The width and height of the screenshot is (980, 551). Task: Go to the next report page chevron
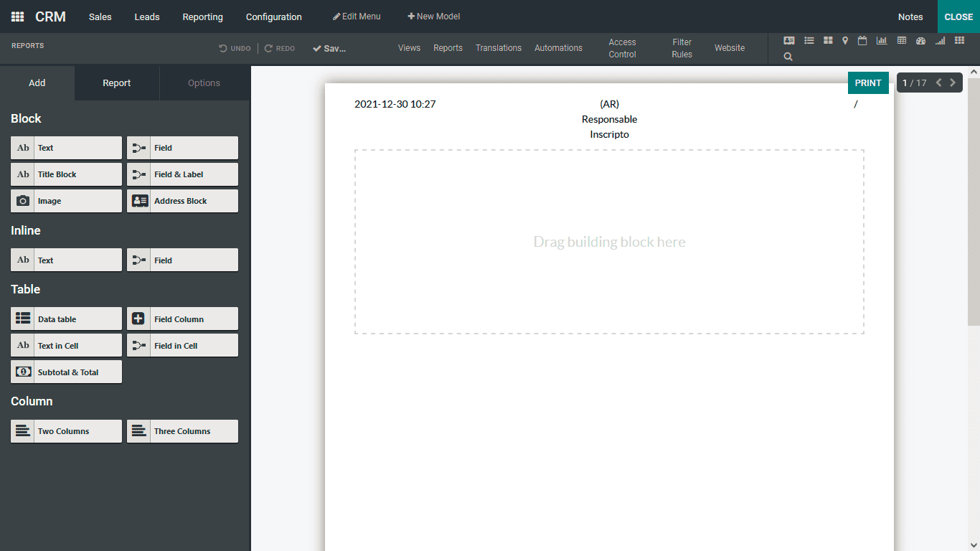[x=953, y=83]
